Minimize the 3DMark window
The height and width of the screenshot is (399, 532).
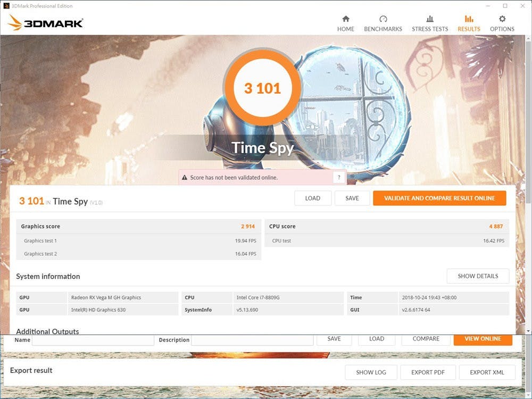(488, 6)
